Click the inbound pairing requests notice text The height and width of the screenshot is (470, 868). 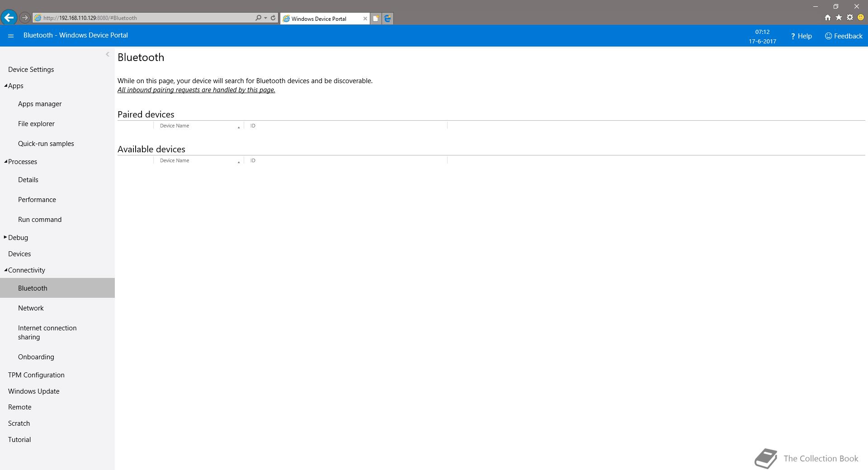(x=196, y=90)
